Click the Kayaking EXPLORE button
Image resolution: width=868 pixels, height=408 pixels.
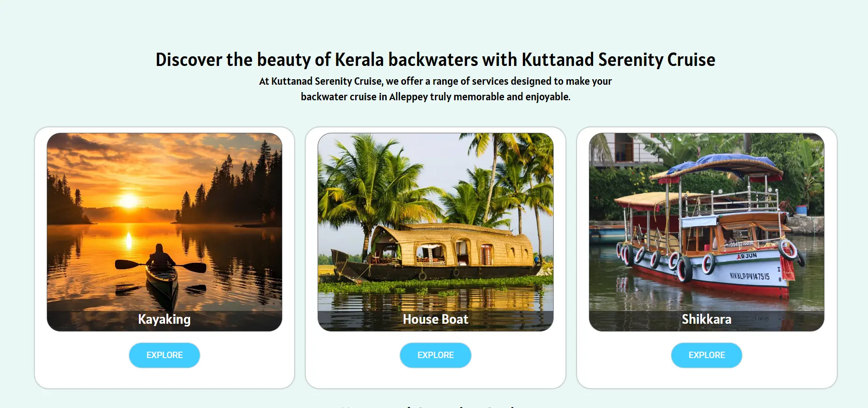pyautogui.click(x=164, y=355)
